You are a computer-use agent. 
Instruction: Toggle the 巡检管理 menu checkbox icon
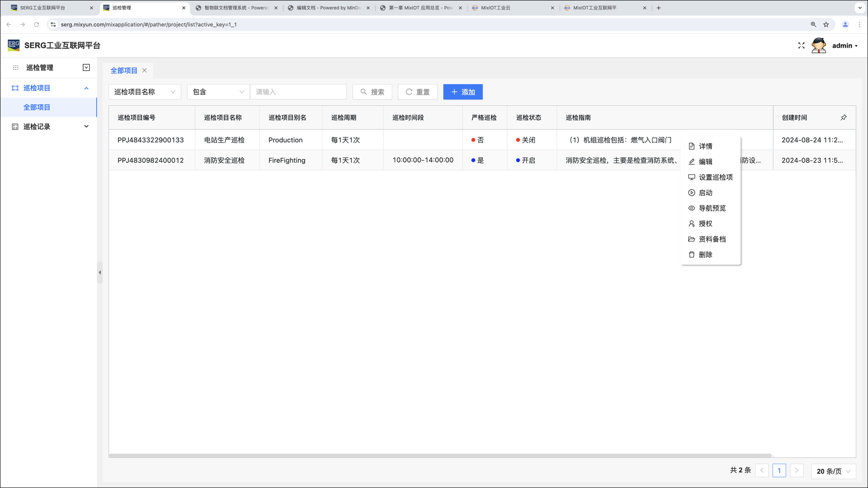86,68
